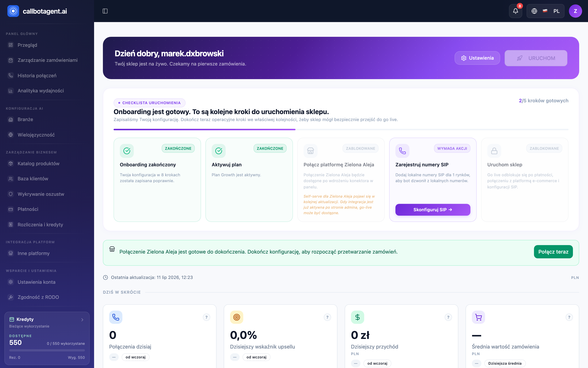588x368 pixels.
Task: Click the Skonfiguruj SIP button
Action: click(433, 210)
